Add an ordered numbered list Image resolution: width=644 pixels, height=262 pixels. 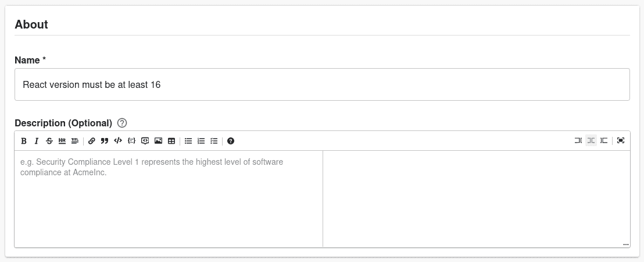click(201, 141)
